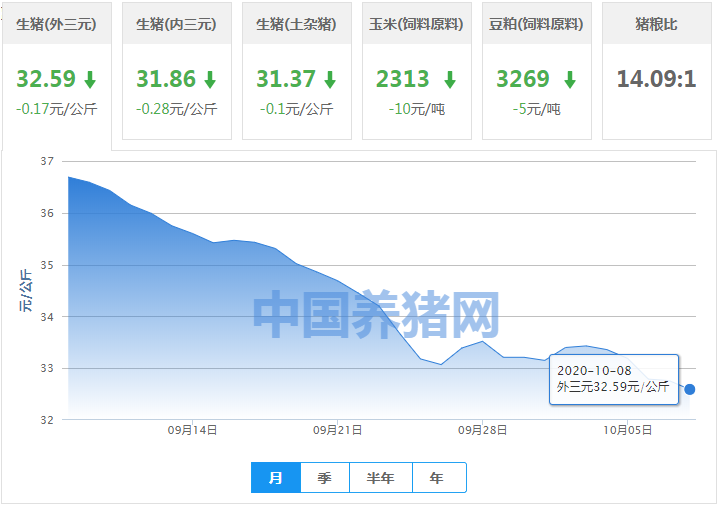Click the down arrow beside 3269

569,80
